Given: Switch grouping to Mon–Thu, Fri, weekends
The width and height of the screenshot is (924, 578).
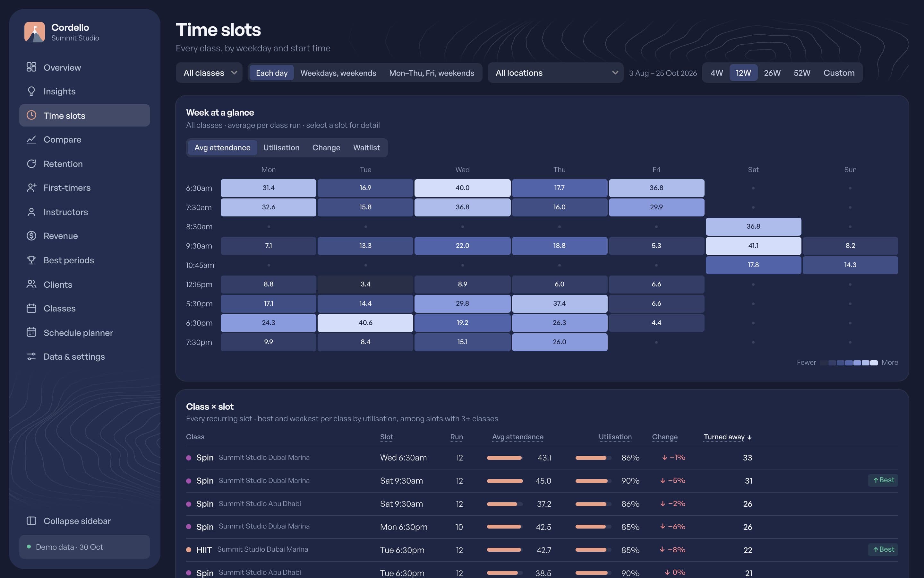Looking at the screenshot, I should [432, 73].
